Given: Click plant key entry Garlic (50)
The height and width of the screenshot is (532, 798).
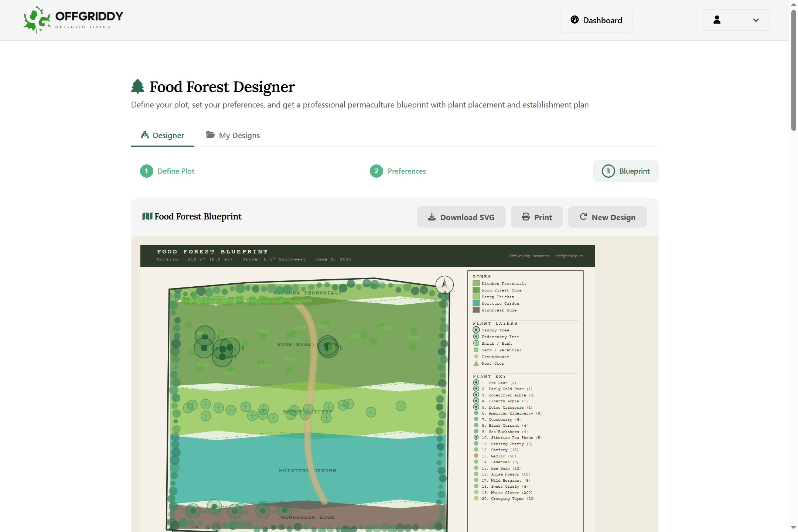Looking at the screenshot, I should 495,456.
